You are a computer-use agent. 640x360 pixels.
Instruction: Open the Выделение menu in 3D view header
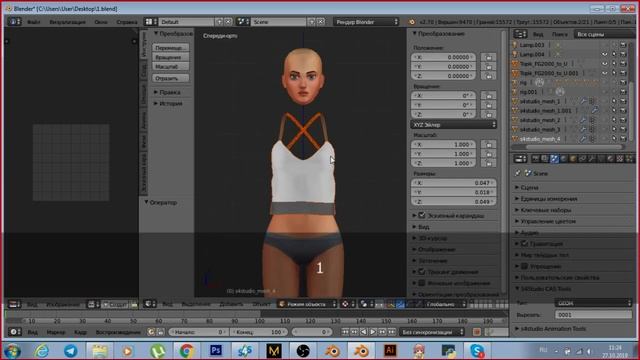pyautogui.click(x=196, y=304)
